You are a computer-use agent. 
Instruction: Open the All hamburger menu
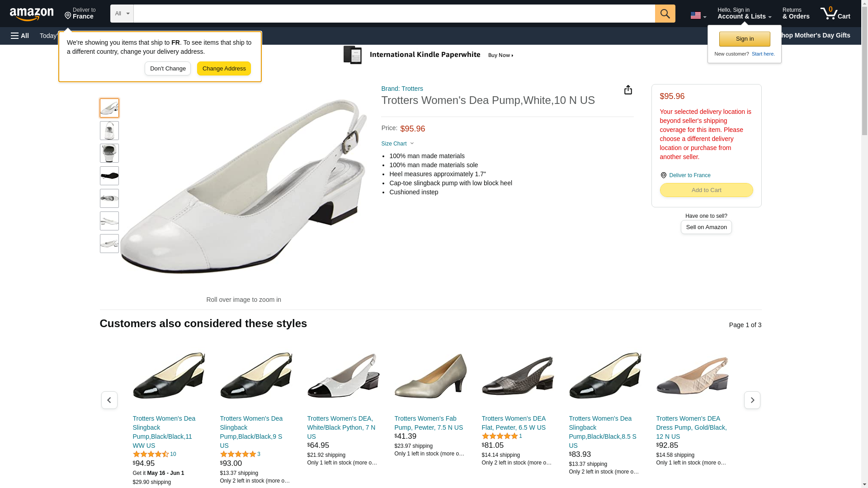click(x=20, y=36)
